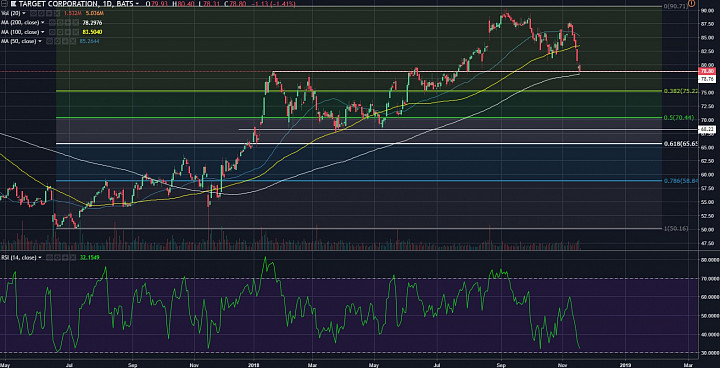Open settings icon for Vol (20)
720x368 pixels.
point(41,13)
